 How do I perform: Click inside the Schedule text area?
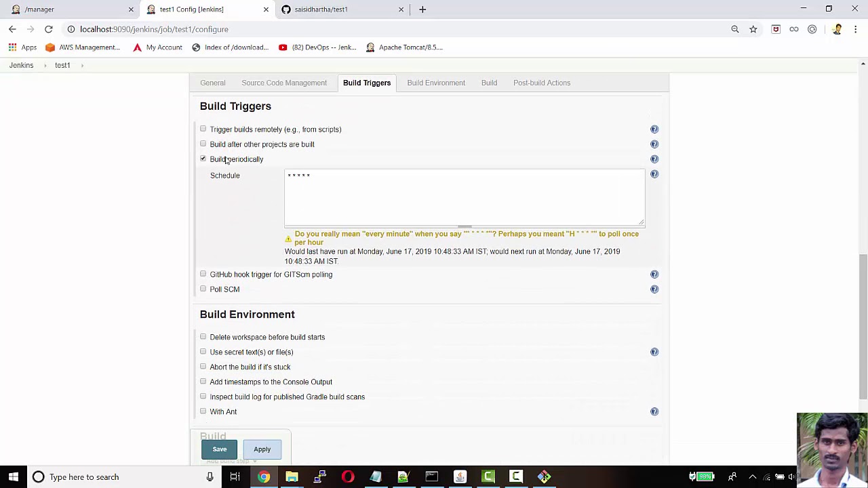[465, 197]
